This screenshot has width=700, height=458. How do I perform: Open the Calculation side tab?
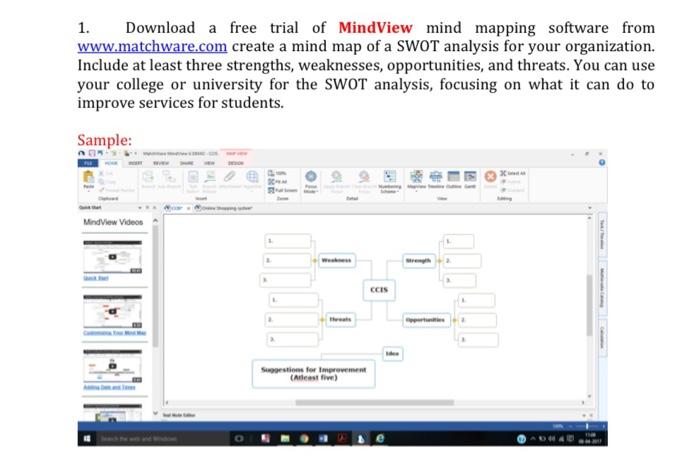coord(602,337)
